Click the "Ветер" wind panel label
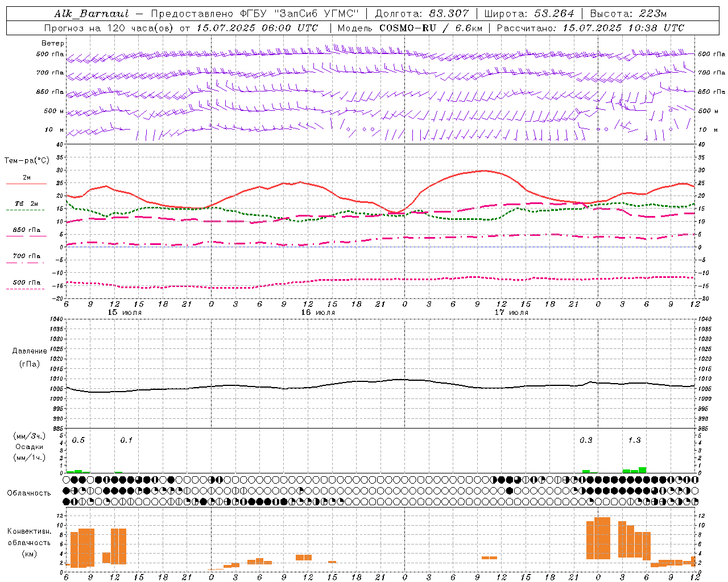The image size is (728, 582). 52,43
